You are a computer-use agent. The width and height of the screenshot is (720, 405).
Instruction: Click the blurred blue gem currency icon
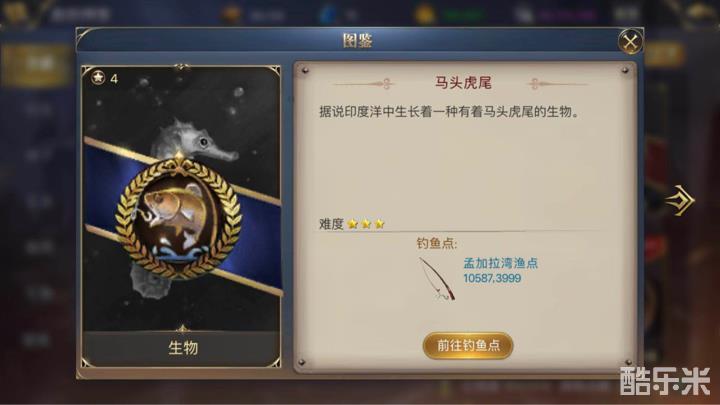[x=327, y=14]
